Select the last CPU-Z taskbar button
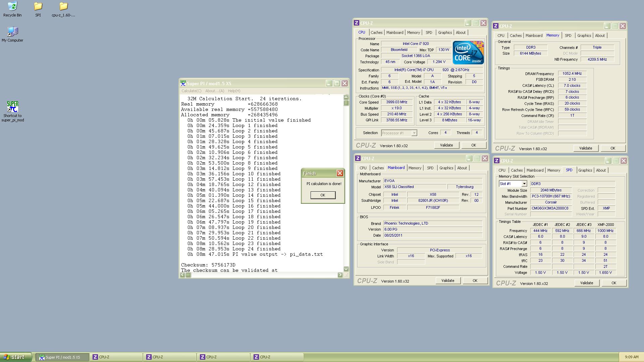The height and width of the screenshot is (362, 644). pyautogui.click(x=277, y=357)
